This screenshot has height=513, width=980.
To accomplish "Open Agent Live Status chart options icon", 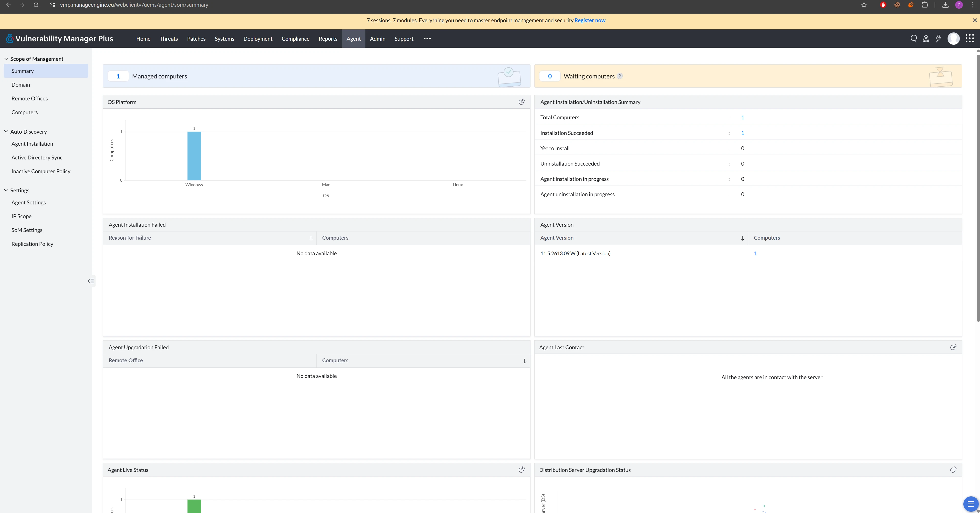I will click(x=522, y=470).
